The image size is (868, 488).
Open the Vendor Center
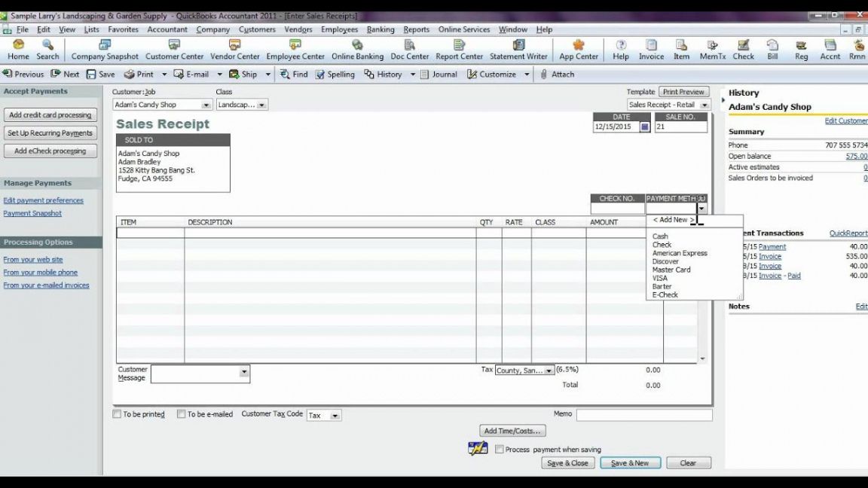[x=235, y=49]
